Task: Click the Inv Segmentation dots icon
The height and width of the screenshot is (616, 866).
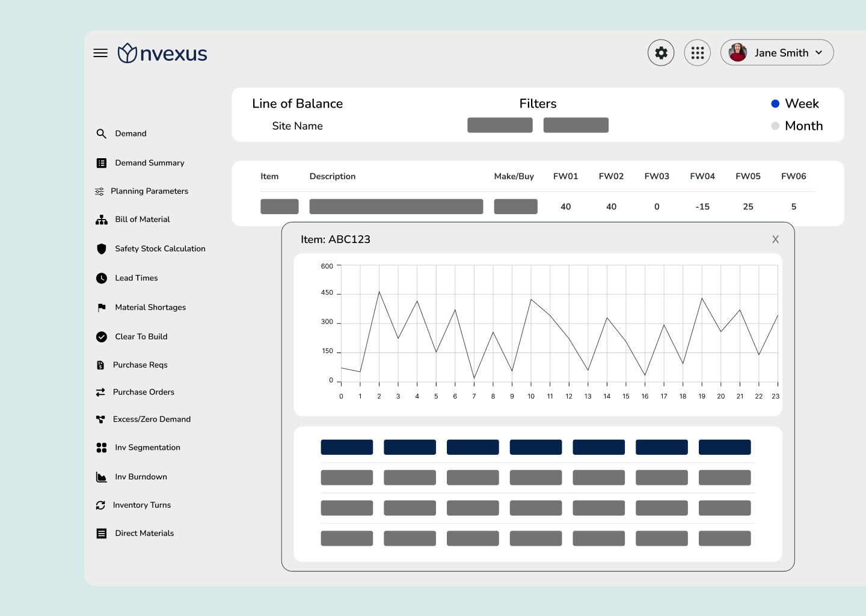Action: tap(102, 448)
